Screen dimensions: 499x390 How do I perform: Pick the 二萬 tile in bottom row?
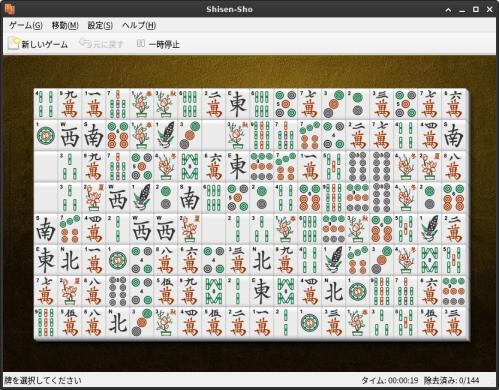(238, 323)
